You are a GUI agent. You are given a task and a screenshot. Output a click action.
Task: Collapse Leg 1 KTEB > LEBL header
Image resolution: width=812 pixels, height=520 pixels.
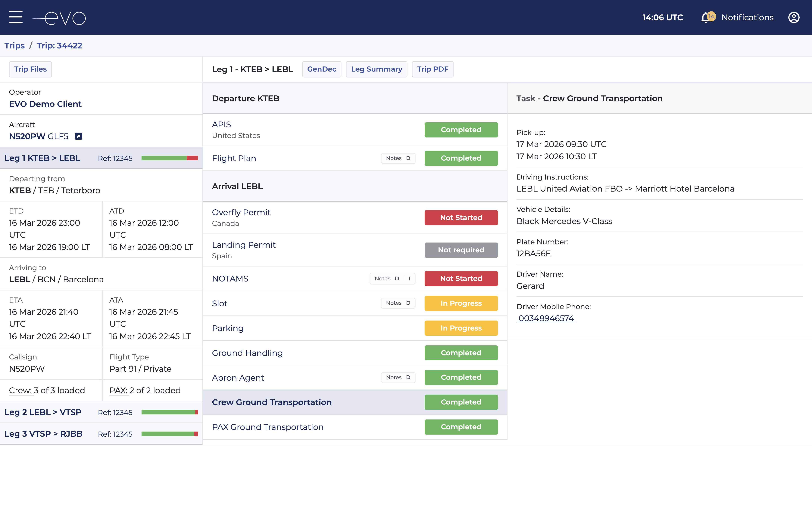point(43,158)
